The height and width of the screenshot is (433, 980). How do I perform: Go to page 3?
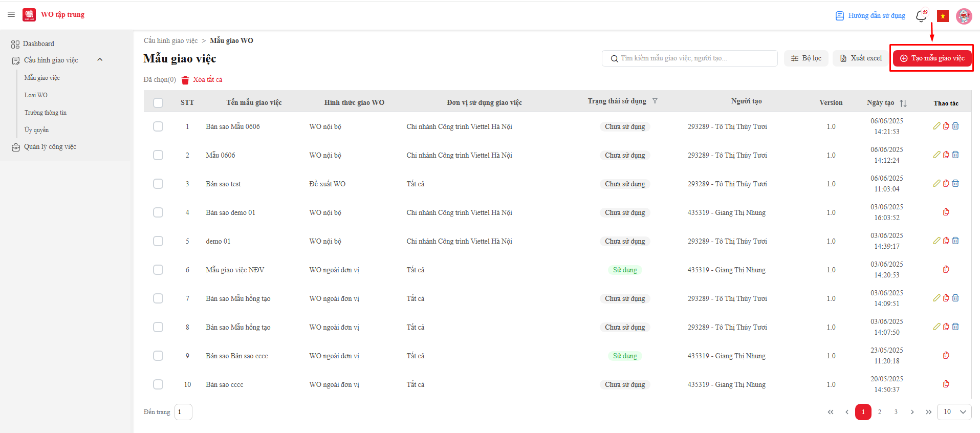click(x=896, y=412)
